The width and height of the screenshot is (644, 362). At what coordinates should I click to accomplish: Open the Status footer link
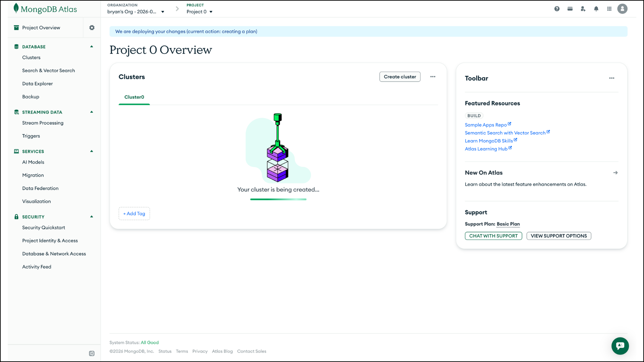(x=165, y=351)
